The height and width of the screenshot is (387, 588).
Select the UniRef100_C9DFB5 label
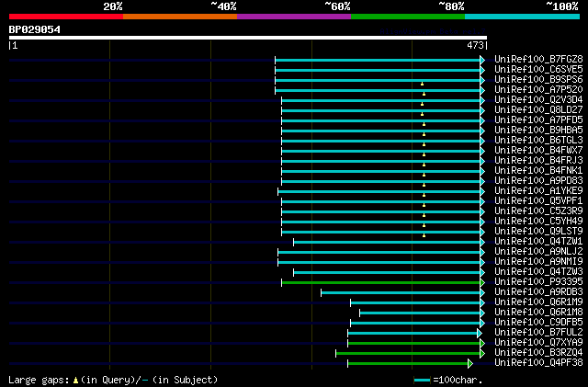538,323
